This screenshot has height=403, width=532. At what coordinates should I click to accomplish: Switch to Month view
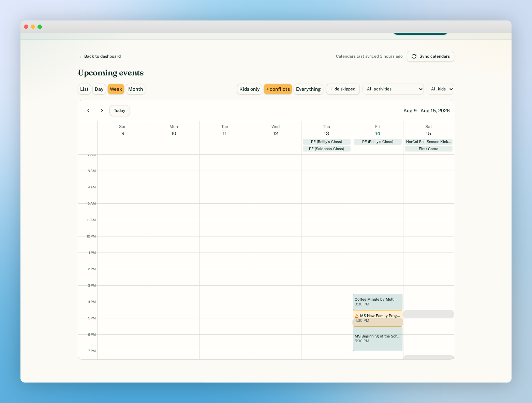coord(136,89)
